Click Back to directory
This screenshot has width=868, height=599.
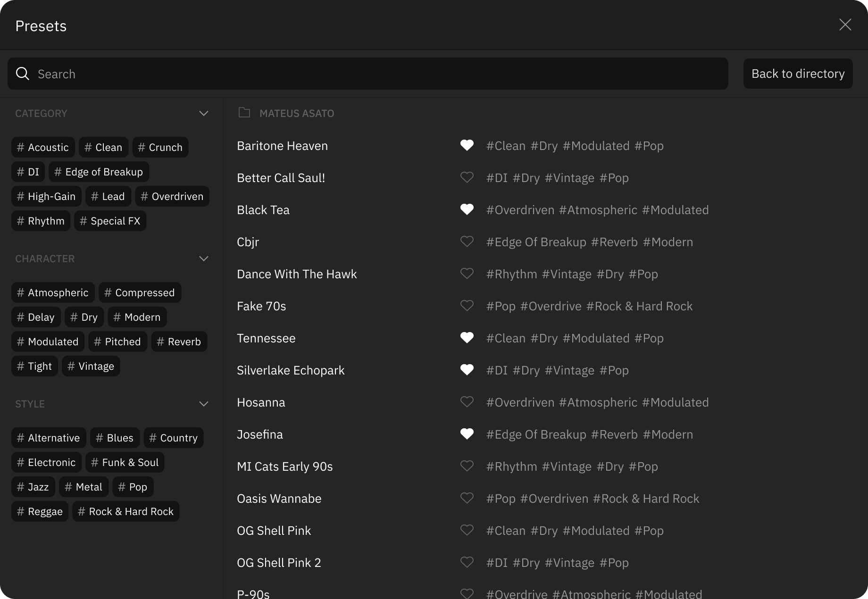pos(798,74)
